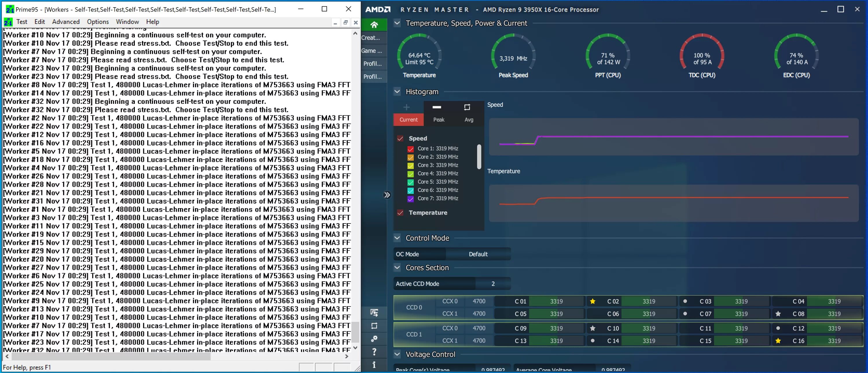The width and height of the screenshot is (868, 373).
Task: Toggle Core 6 speed checkbox
Action: click(410, 191)
